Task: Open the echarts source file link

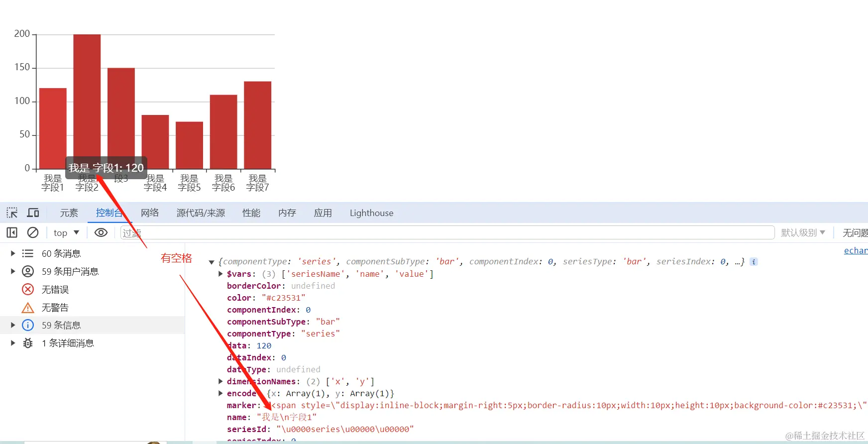Action: tap(856, 250)
